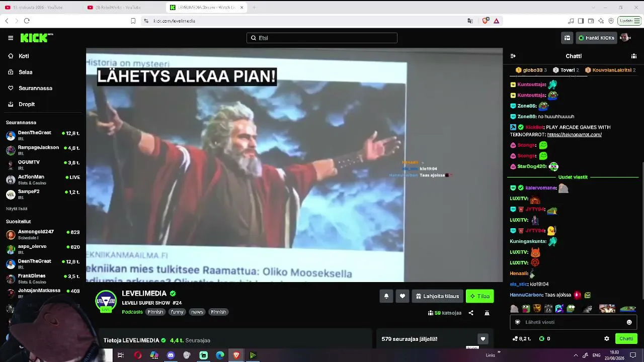Toggle the browser sidebar panel

(x=581, y=21)
